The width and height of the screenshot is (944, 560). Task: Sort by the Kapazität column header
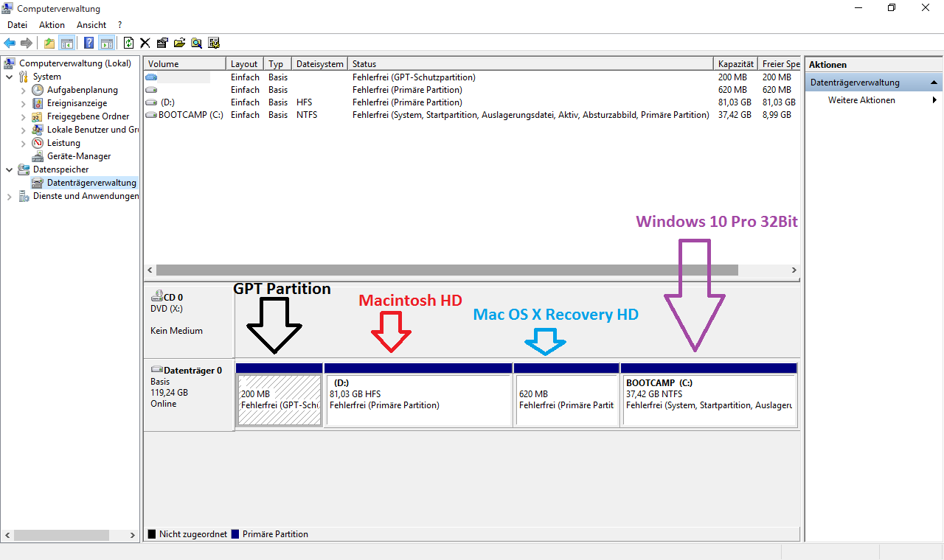736,64
